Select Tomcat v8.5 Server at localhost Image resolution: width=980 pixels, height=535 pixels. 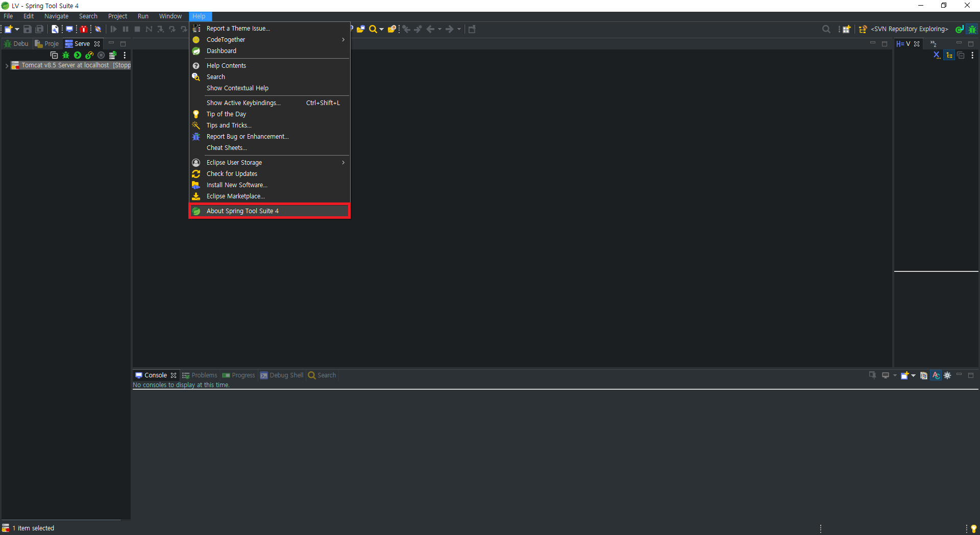coord(71,65)
